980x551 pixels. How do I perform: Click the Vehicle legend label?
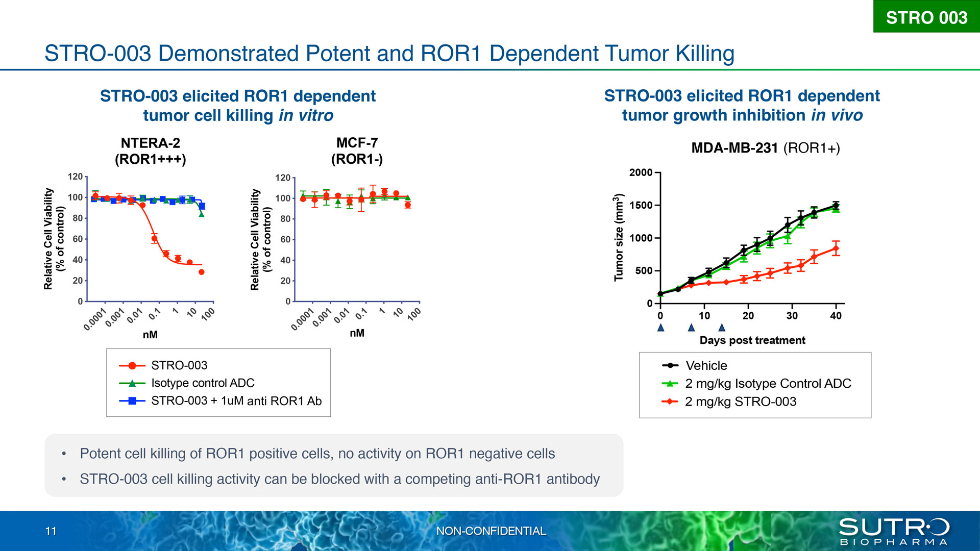(706, 365)
